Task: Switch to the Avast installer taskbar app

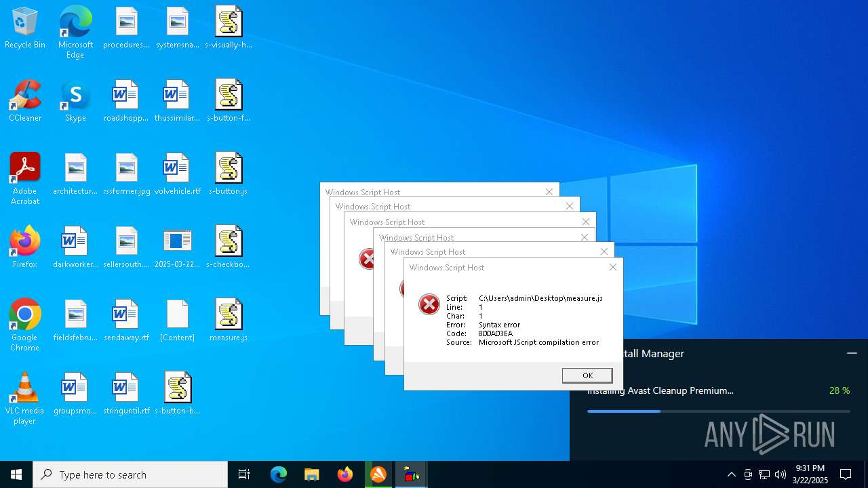Action: click(x=378, y=474)
